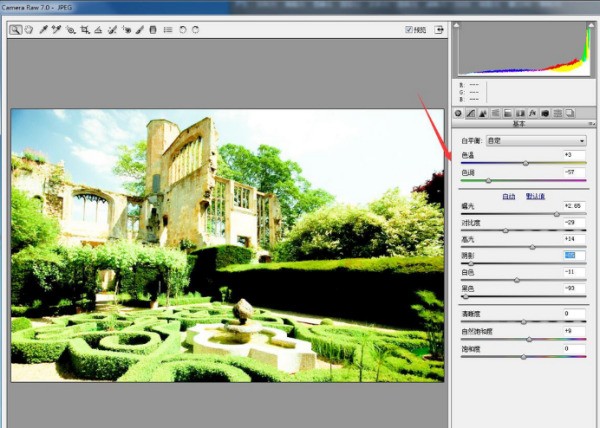
Task: Switch to the Tone Curve tab
Action: [471, 113]
